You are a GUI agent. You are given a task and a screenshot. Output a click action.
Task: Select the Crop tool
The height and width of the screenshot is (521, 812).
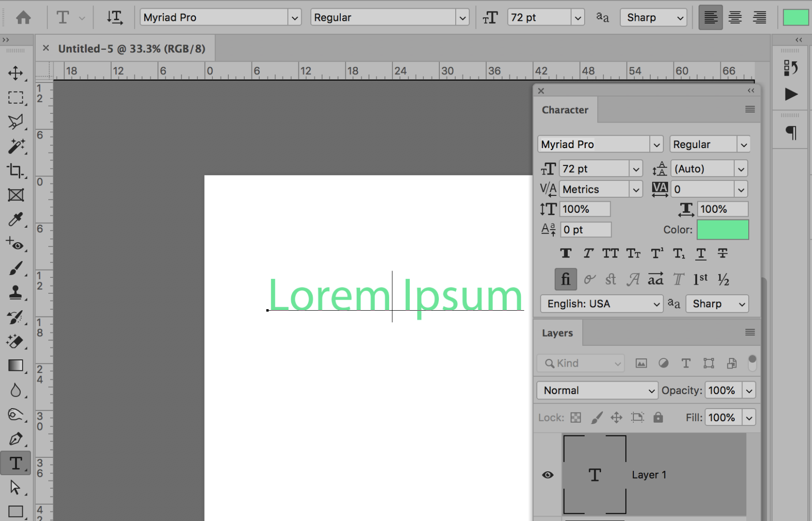16,171
